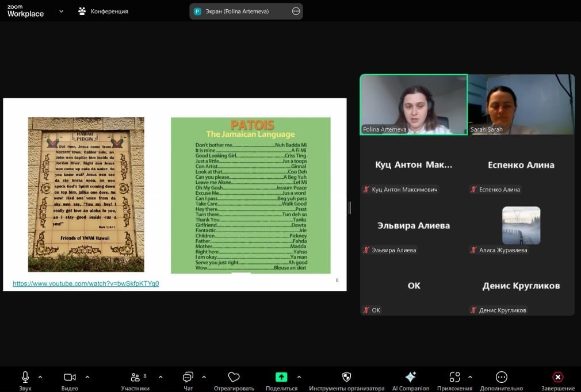Expand audio options arrow next to Звук
Screen dimensions: 581x392
(40, 377)
